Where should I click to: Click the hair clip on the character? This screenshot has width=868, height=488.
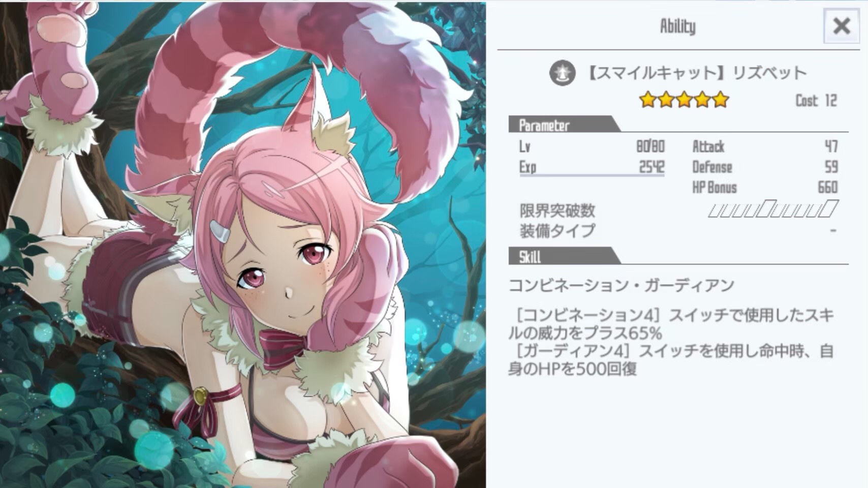(221, 232)
